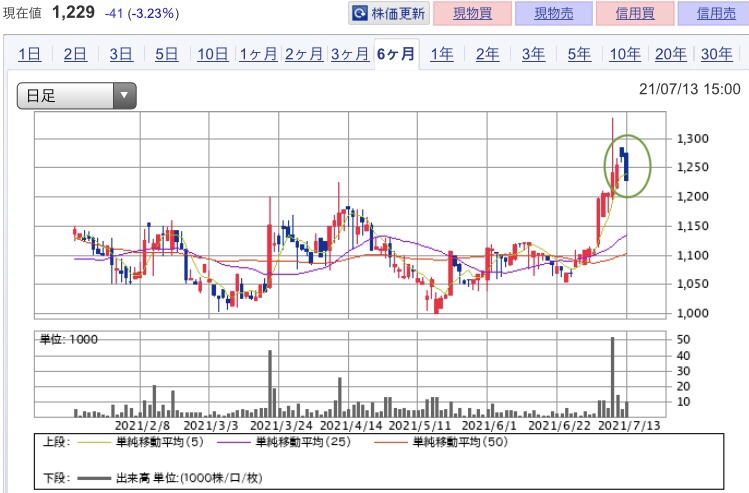Click the 2021/7/13 date axis label
The image size is (749, 493).
629,425
